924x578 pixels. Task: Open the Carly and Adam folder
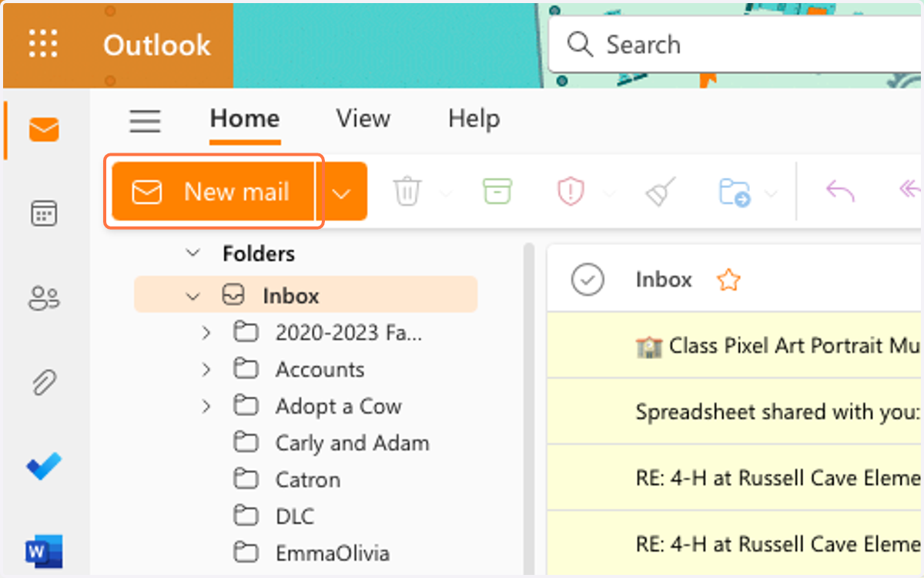pos(353,443)
